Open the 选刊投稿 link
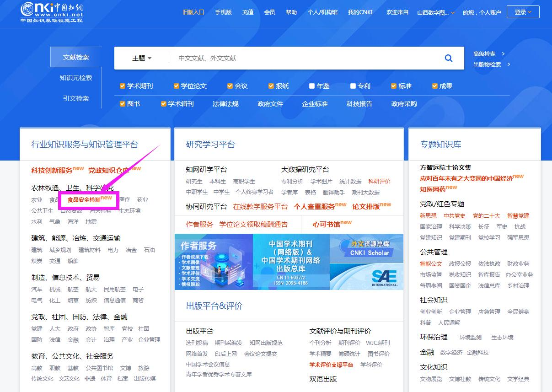Image resolution: width=552 pixels, height=392 pixels. pyautogui.click(x=197, y=343)
